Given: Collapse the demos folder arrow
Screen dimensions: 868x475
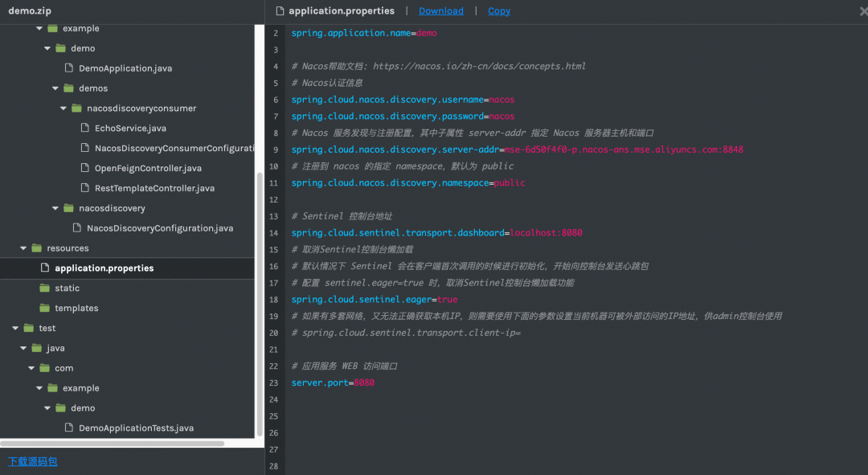Looking at the screenshot, I should click(x=55, y=88).
